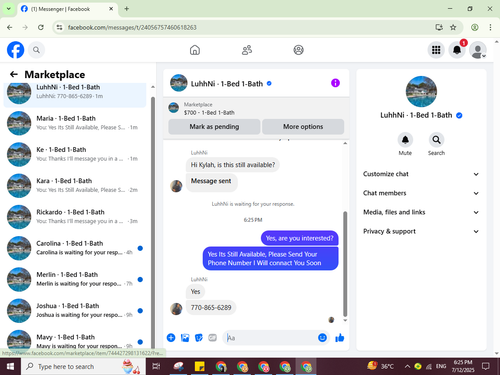Go back with the browser back arrow

10,27
